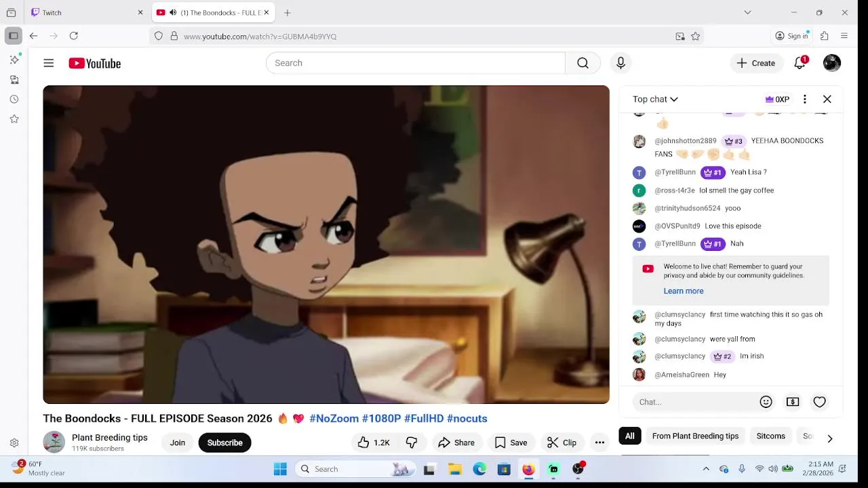
Task: Open the Windows Start menu
Action: click(x=280, y=469)
